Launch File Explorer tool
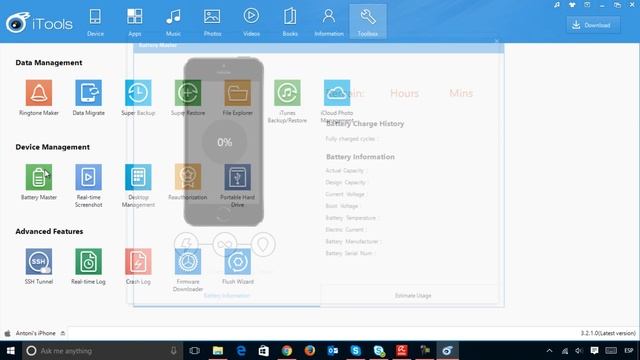This screenshot has width=640, height=360. pyautogui.click(x=238, y=93)
